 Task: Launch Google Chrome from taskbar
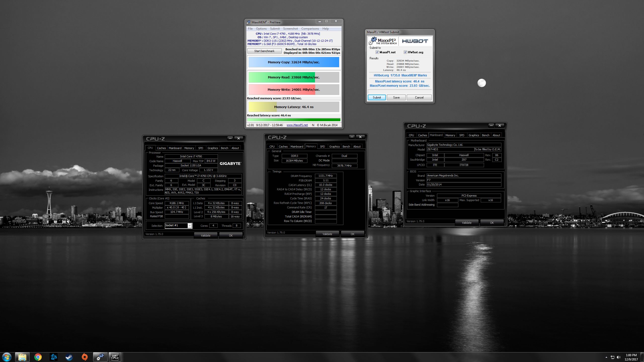pyautogui.click(x=38, y=357)
